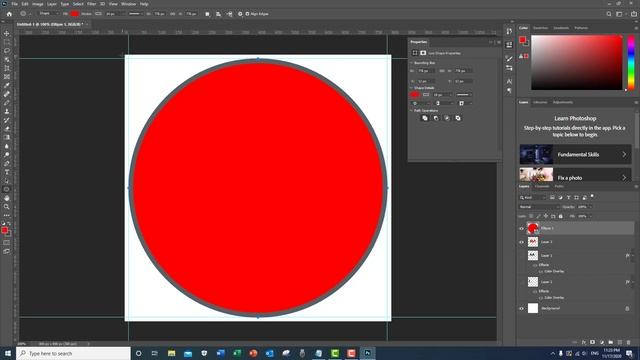Switch to the Swatches tab
This screenshot has width=640, height=360.
540,28
